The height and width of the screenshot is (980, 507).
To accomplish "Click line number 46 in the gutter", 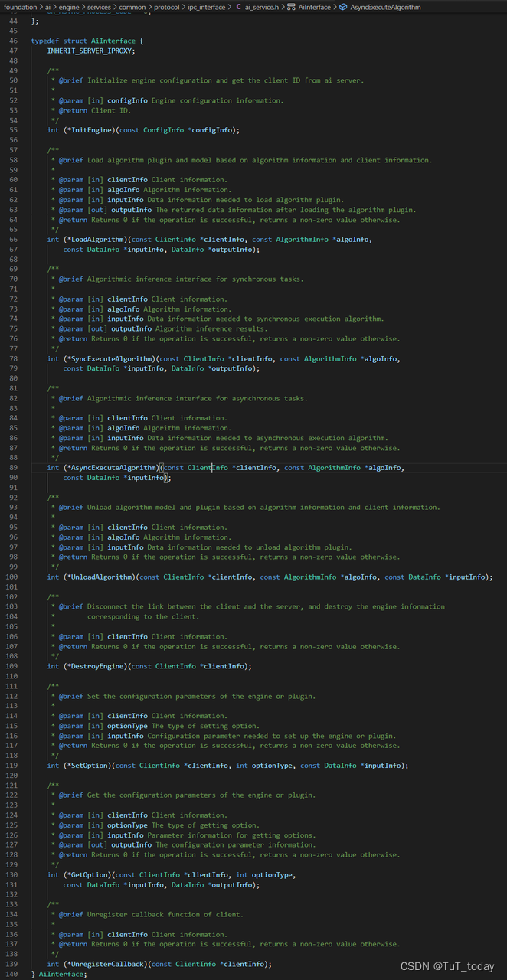I will (x=13, y=41).
